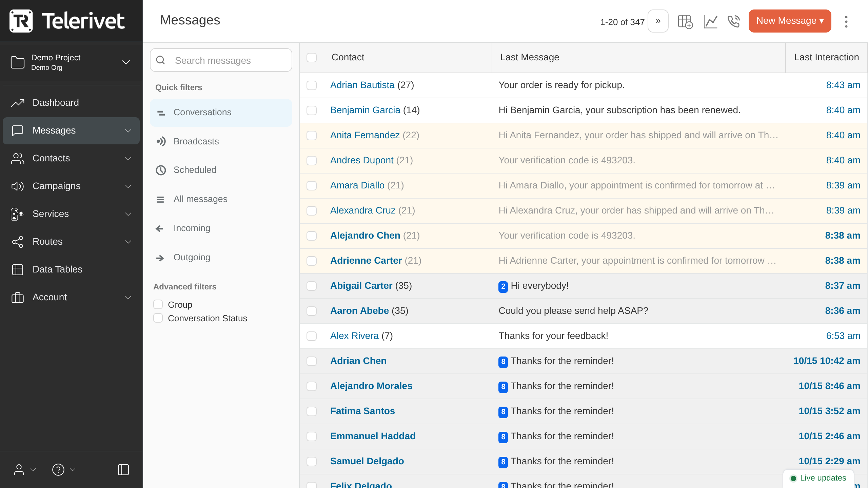
Task: Check the Anita Fernandez row checkbox
Action: coord(312,135)
